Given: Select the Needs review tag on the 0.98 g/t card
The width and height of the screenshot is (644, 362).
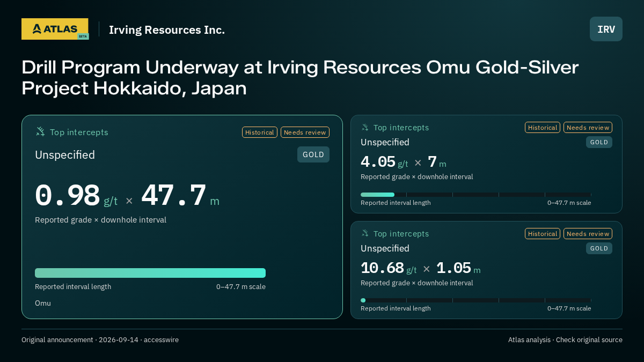Looking at the screenshot, I should 305,132.
